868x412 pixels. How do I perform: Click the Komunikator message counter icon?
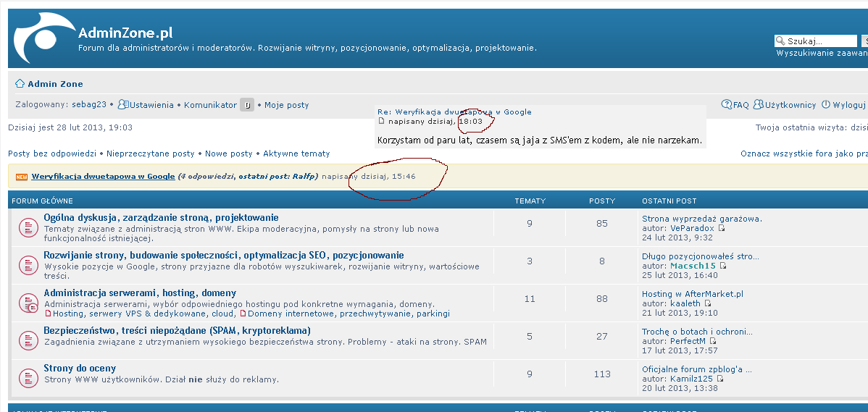pos(247,105)
